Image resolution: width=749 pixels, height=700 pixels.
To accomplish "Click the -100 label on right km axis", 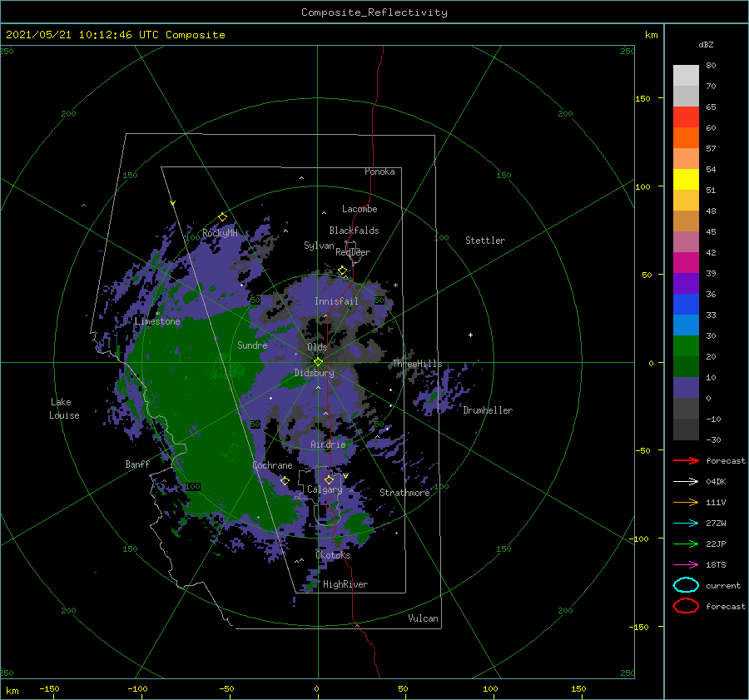I will (638, 539).
